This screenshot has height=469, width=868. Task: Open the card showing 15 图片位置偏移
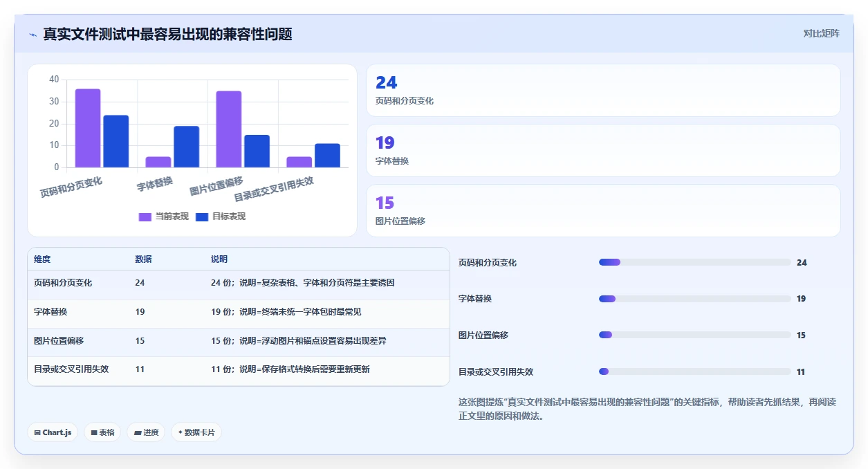point(603,210)
